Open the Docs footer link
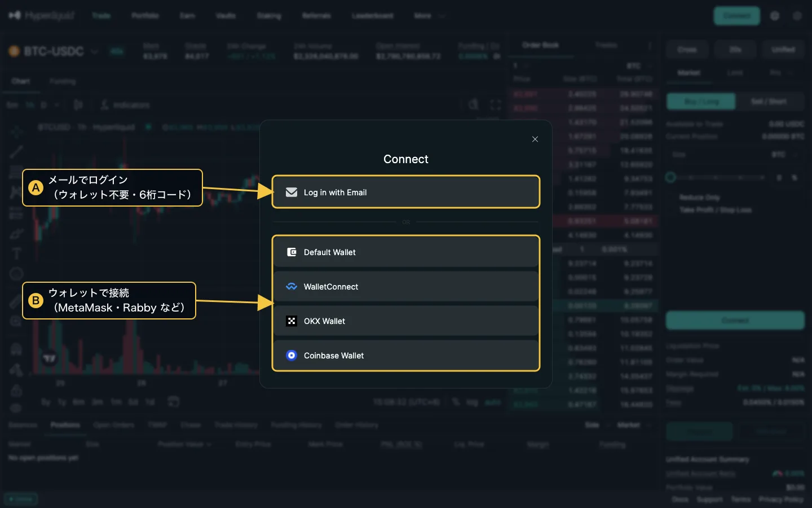 pyautogui.click(x=680, y=500)
